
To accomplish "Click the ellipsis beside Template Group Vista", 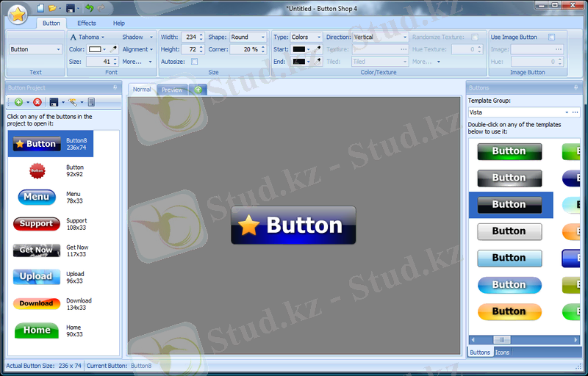I will 576,112.
